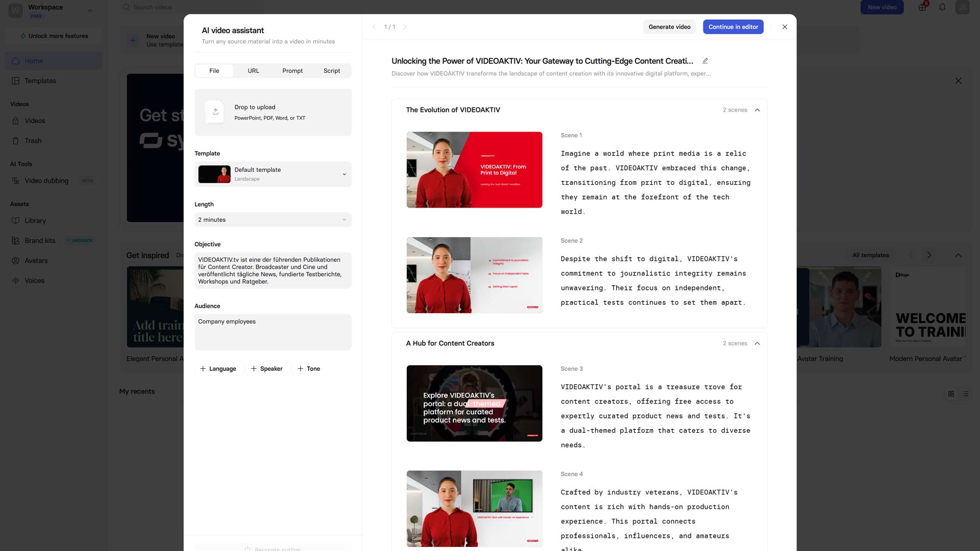This screenshot has width=980, height=551.
Task: Open Video dubbing in the sidebar
Action: pyautogui.click(x=46, y=181)
